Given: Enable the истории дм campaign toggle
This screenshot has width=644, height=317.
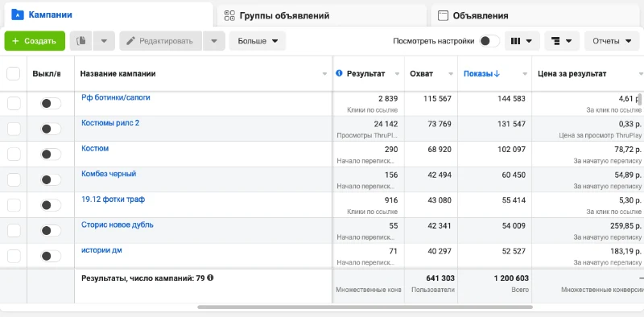Looking at the screenshot, I should coord(51,256).
